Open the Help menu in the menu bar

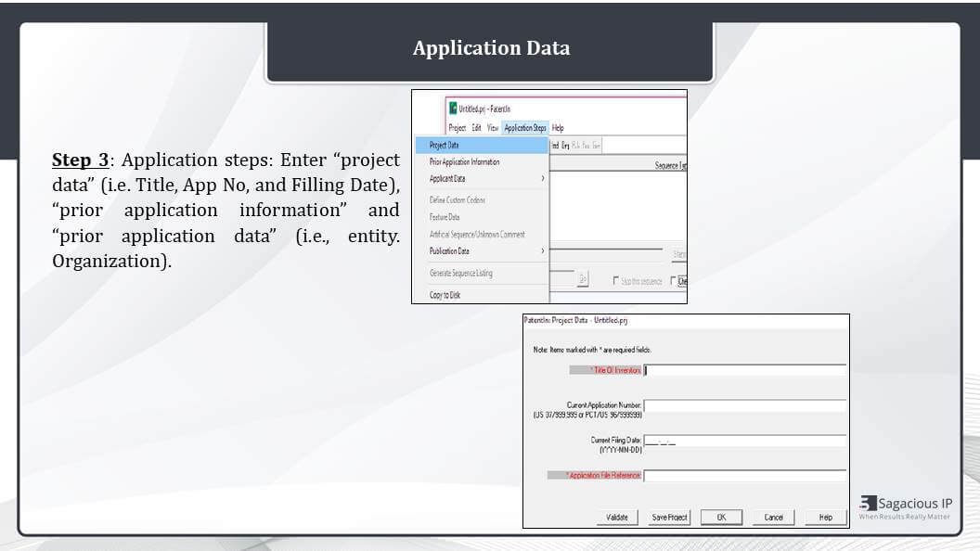pos(558,127)
